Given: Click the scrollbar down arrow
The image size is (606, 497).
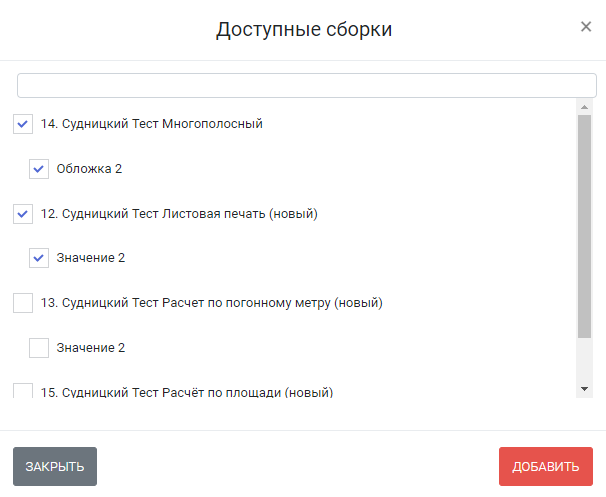Looking at the screenshot, I should click(x=584, y=389).
